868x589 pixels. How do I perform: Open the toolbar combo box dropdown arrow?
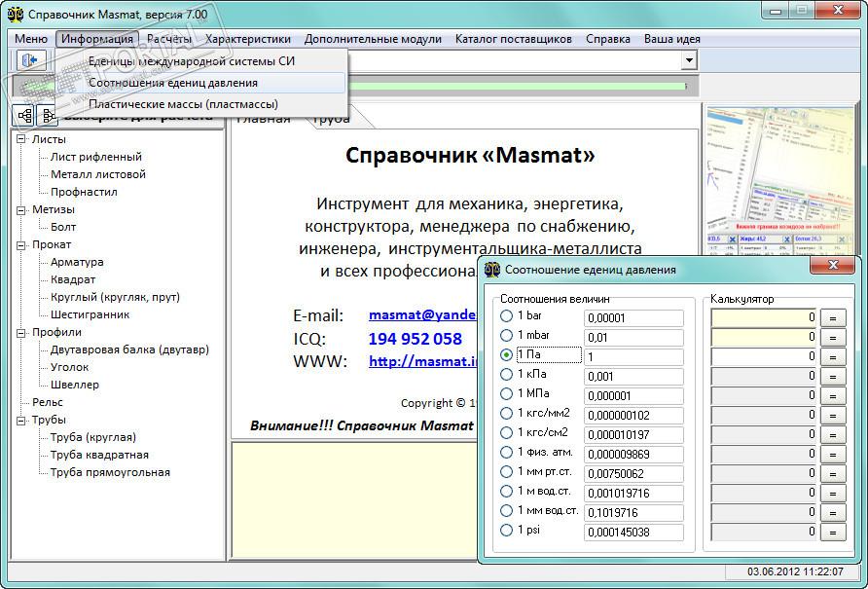pos(689,59)
